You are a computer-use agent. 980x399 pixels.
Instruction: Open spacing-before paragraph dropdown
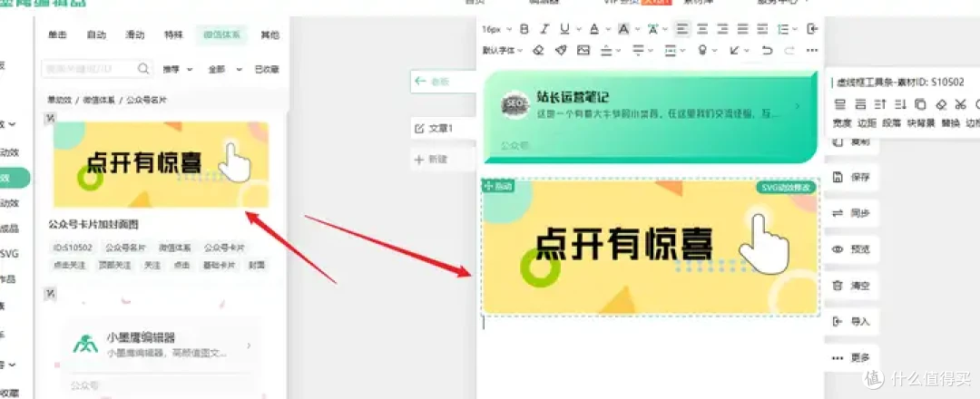(x=610, y=50)
